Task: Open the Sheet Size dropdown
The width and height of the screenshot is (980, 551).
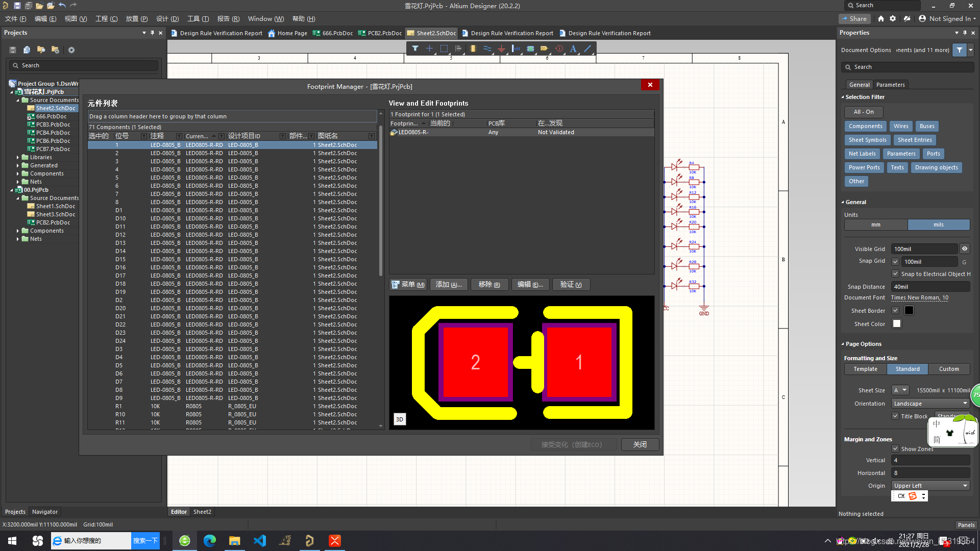Action: tap(900, 390)
